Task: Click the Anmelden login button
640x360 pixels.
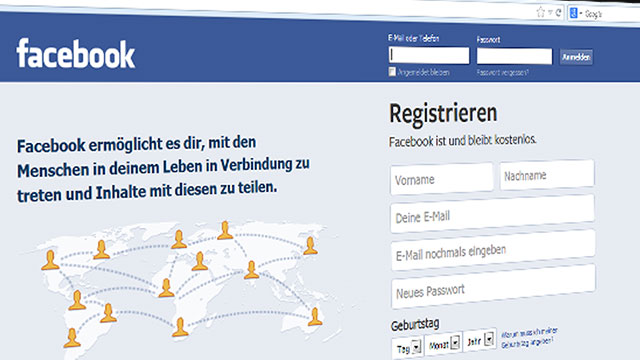Action: [576, 57]
